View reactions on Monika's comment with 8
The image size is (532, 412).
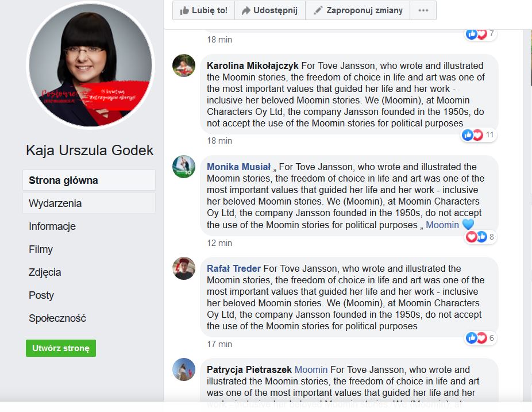point(480,237)
